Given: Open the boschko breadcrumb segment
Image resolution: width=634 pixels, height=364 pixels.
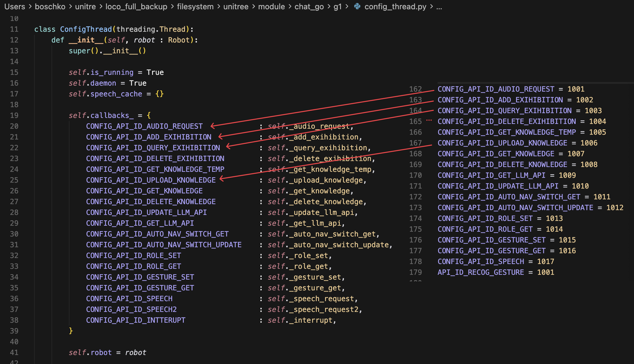Looking at the screenshot, I should pyautogui.click(x=50, y=7).
